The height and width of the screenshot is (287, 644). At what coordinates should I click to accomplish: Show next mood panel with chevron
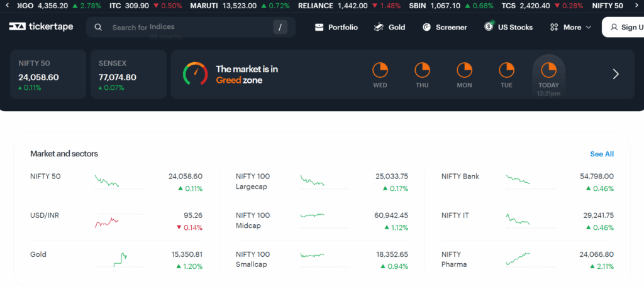(x=616, y=74)
